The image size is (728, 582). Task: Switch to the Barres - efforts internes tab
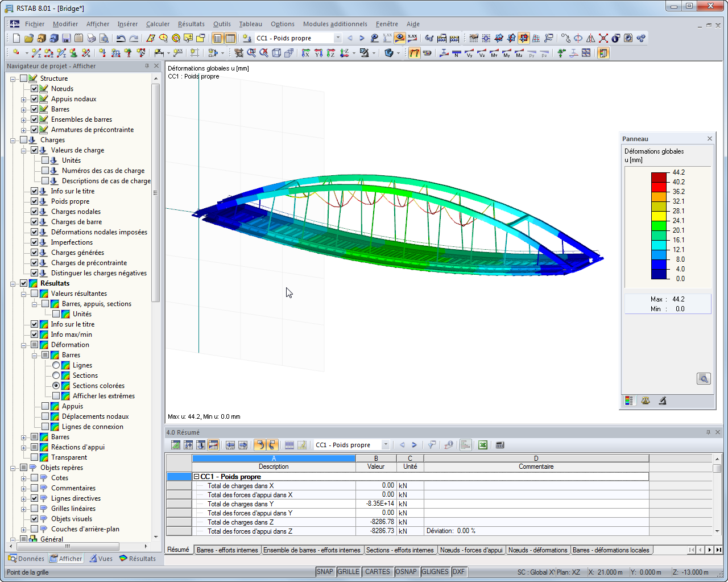pyautogui.click(x=227, y=550)
